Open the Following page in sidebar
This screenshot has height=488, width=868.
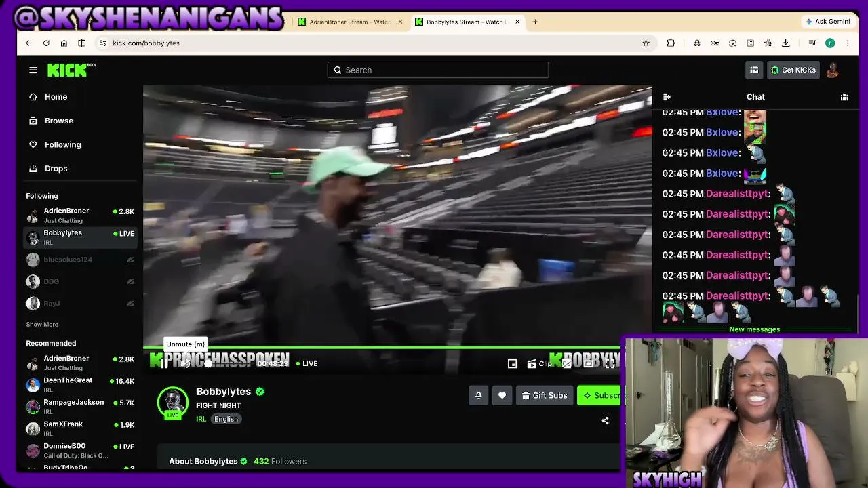point(62,144)
